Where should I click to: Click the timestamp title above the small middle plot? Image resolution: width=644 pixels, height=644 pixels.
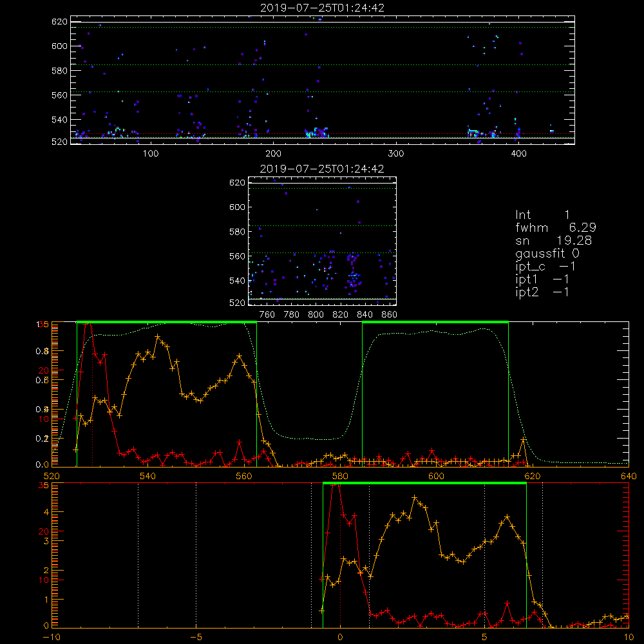click(323, 169)
